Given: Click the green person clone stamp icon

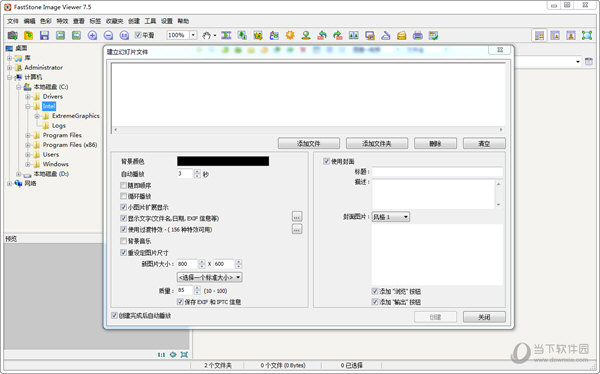Looking at the screenshot, I should [306, 36].
